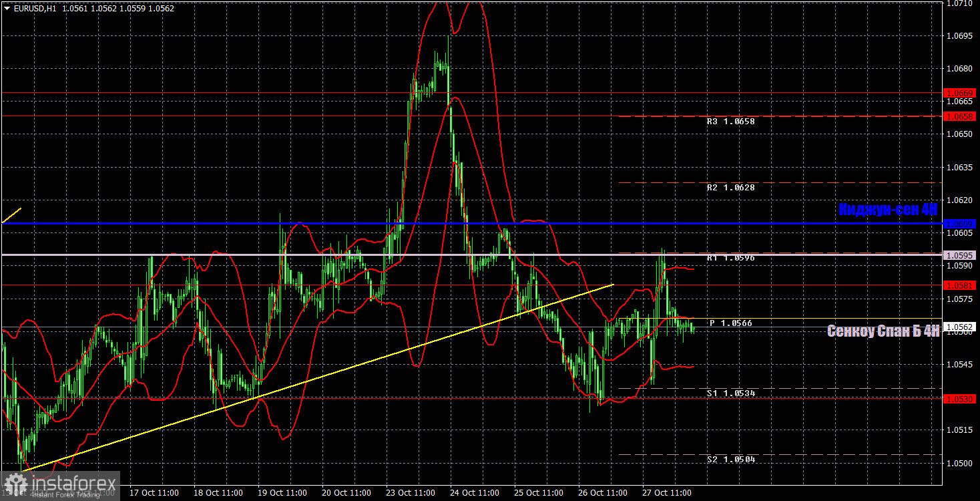The image size is (980, 501).
Task: Click the white 1.0562 current price tag
Action: (x=961, y=327)
